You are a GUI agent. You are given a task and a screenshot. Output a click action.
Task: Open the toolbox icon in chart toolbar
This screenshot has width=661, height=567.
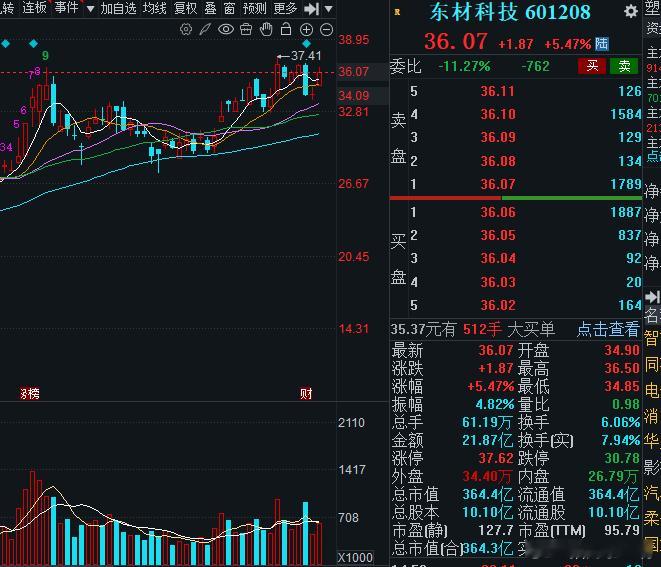(246, 29)
